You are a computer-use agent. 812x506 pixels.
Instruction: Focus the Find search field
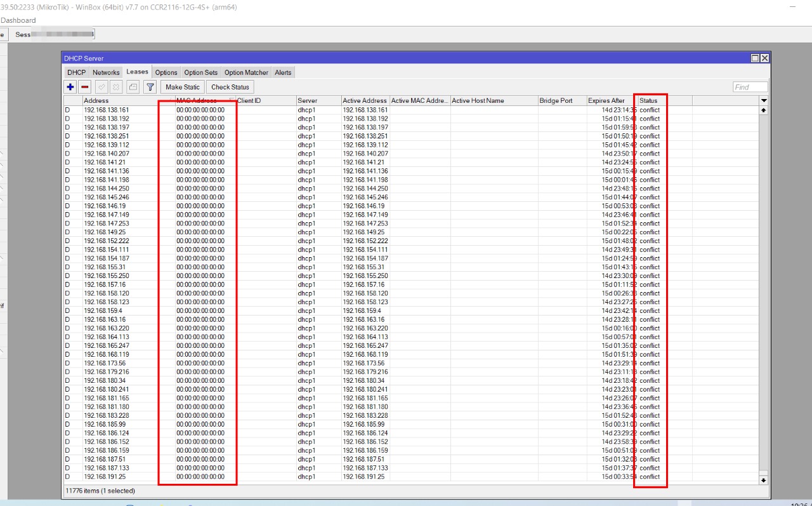(750, 87)
